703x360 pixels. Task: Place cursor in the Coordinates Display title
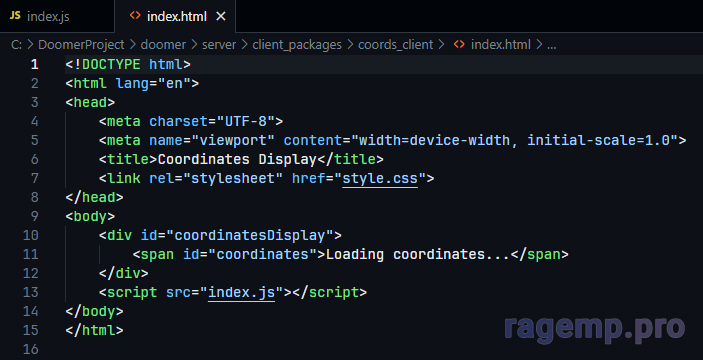click(238, 160)
